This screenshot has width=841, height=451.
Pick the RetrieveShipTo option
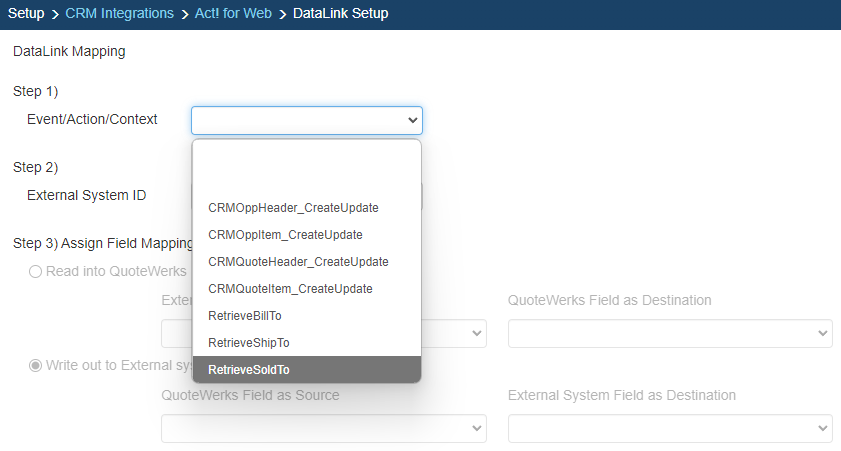tap(248, 343)
